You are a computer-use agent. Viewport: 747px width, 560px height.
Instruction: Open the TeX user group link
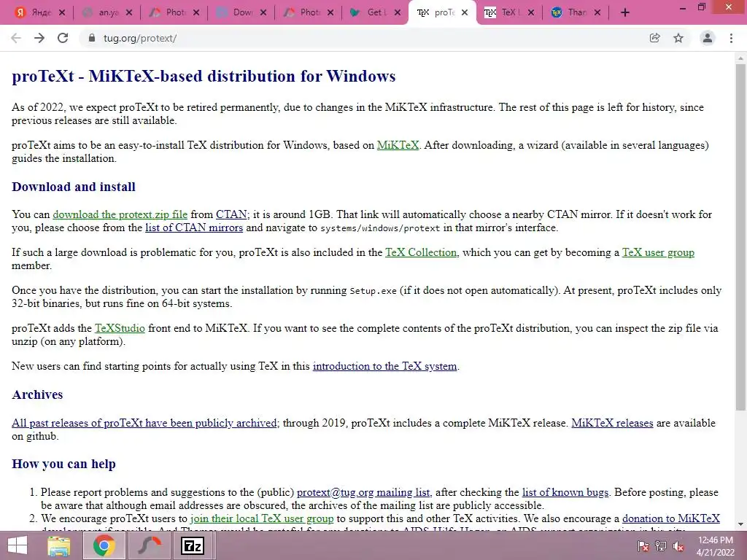(658, 252)
